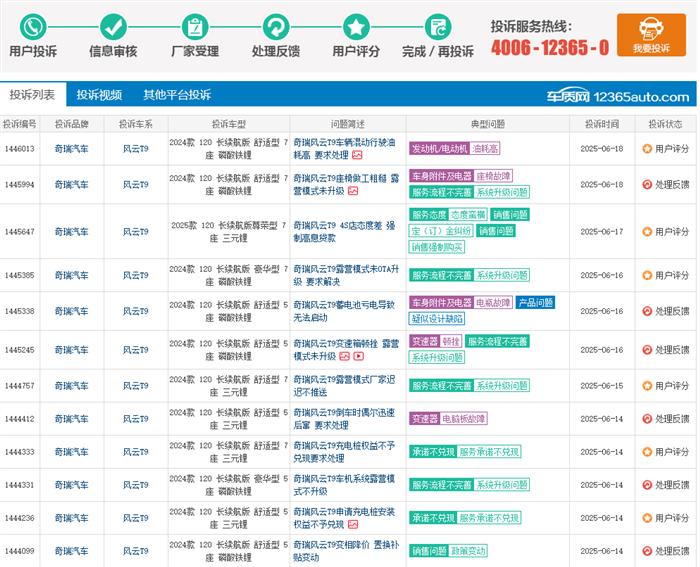Click 风云T9 series link in row 1445994
This screenshot has width=700, height=567.
click(136, 184)
